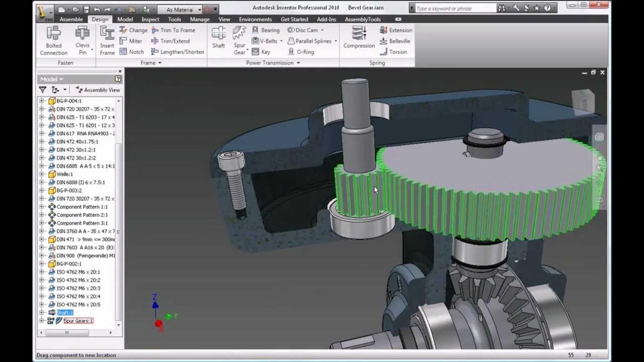Screen dimensions: 644x362
Task: Select Component Pattern 3:1 item
Action: pyautogui.click(x=82, y=223)
